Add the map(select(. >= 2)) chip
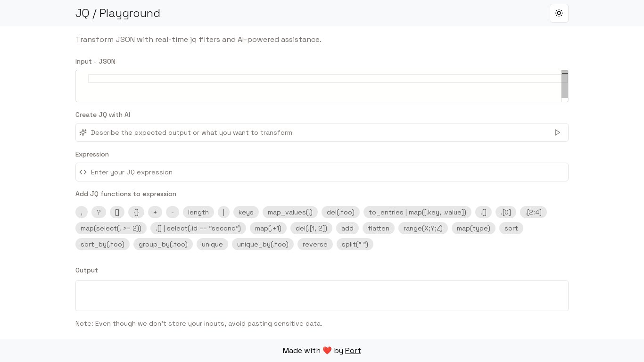 click(111, 228)
